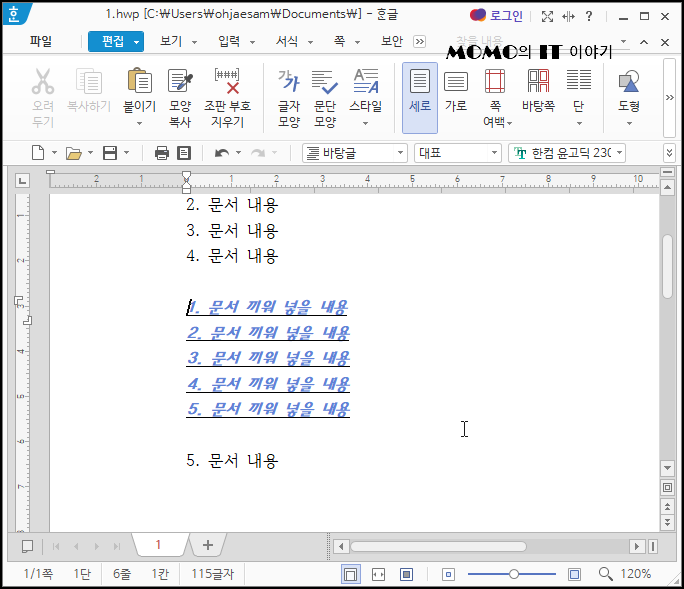Open Page Margins (쪽 여백) icon

tap(495, 81)
